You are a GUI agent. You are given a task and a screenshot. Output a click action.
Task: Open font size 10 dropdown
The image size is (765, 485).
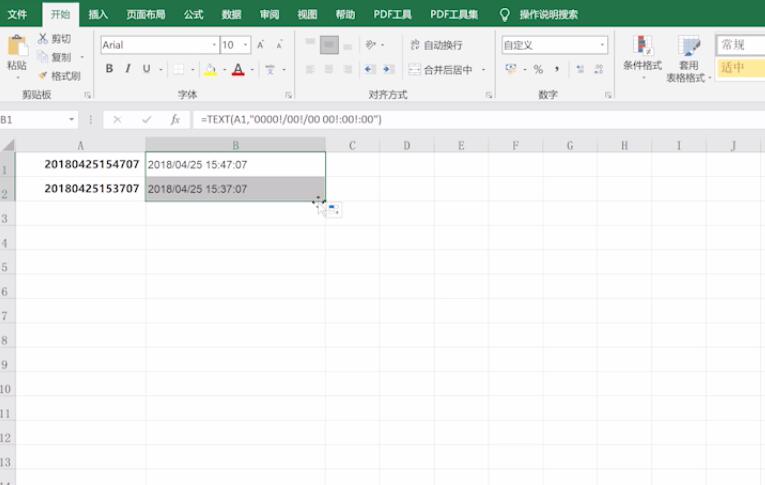[245, 45]
